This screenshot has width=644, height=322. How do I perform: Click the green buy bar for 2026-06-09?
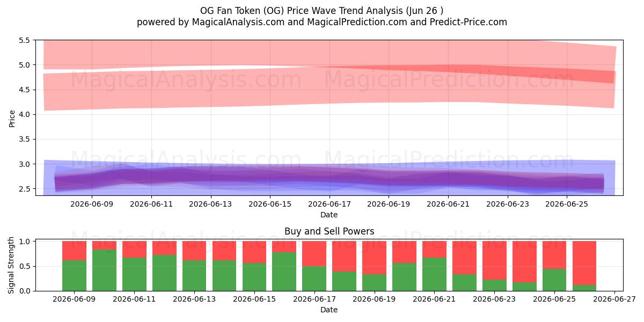click(x=74, y=275)
